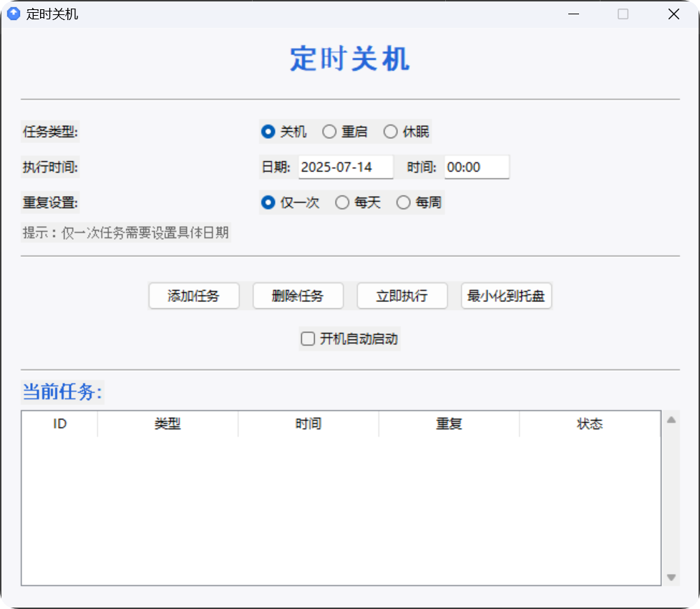Enable 开机自动启动 (start with system)
The image size is (700, 609).
click(x=308, y=338)
